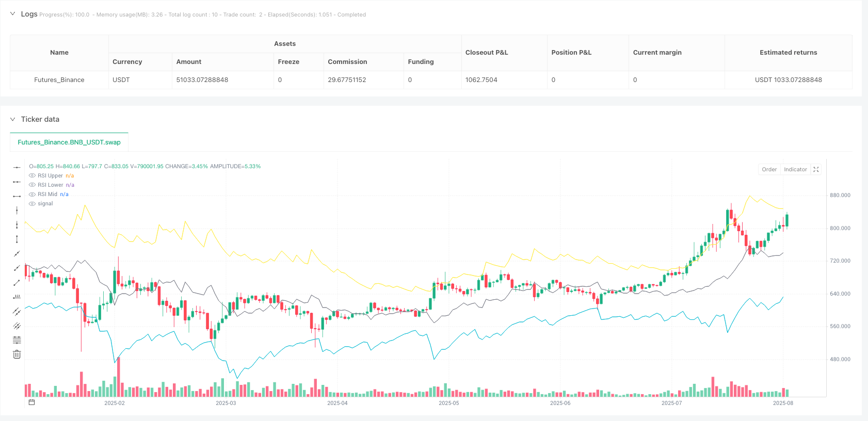Select the vertical segment tool with two endpoints
This screenshot has width=868, height=421.
(x=17, y=239)
